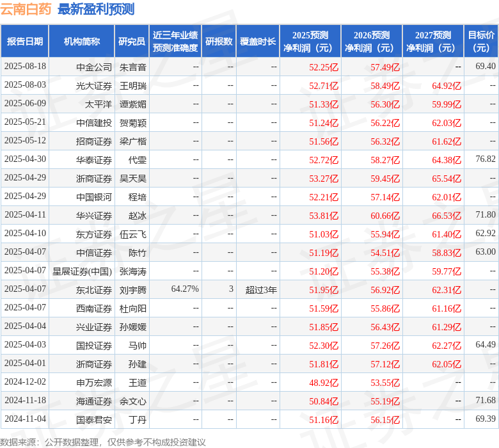Image resolution: width=499 pixels, height=448 pixels.
Task: Click the date 2025-08-18
Action: click(25, 66)
